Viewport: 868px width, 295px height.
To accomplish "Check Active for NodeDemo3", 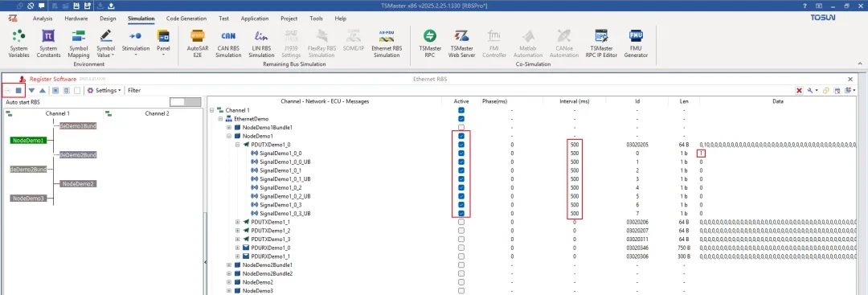I will [x=461, y=290].
